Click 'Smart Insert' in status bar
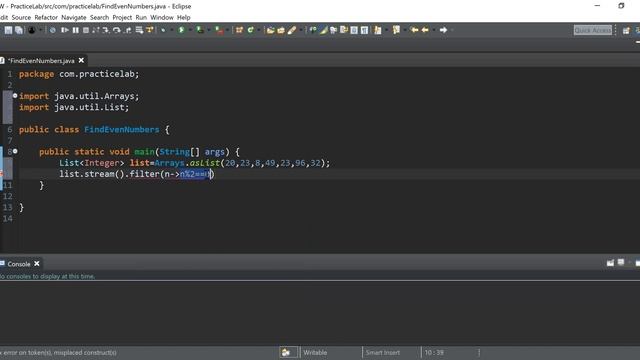Image resolution: width=640 pixels, height=360 pixels. pyautogui.click(x=382, y=353)
